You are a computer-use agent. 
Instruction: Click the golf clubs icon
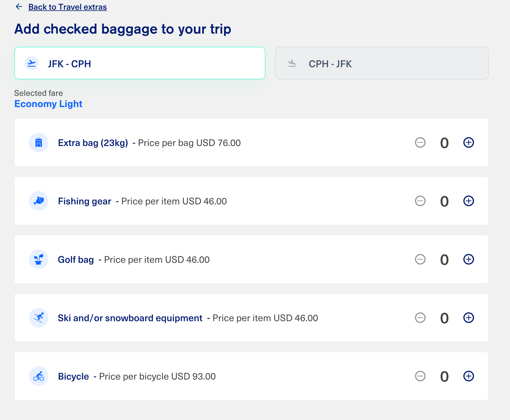[39, 260]
